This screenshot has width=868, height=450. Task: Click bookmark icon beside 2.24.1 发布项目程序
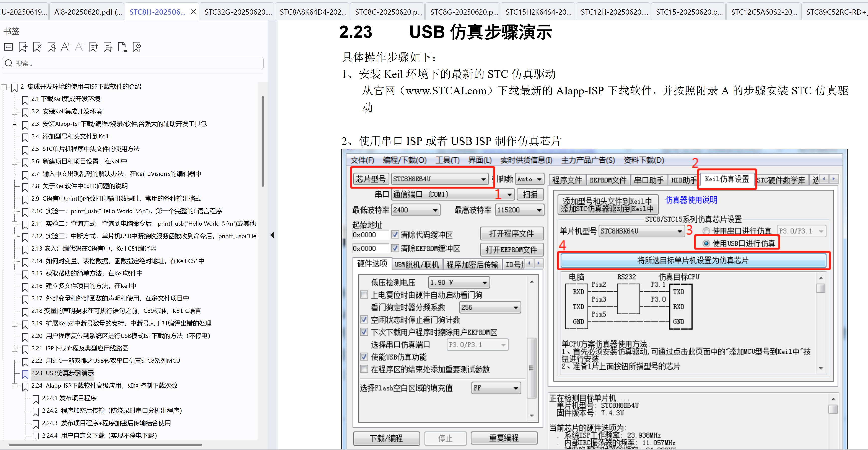36,399
